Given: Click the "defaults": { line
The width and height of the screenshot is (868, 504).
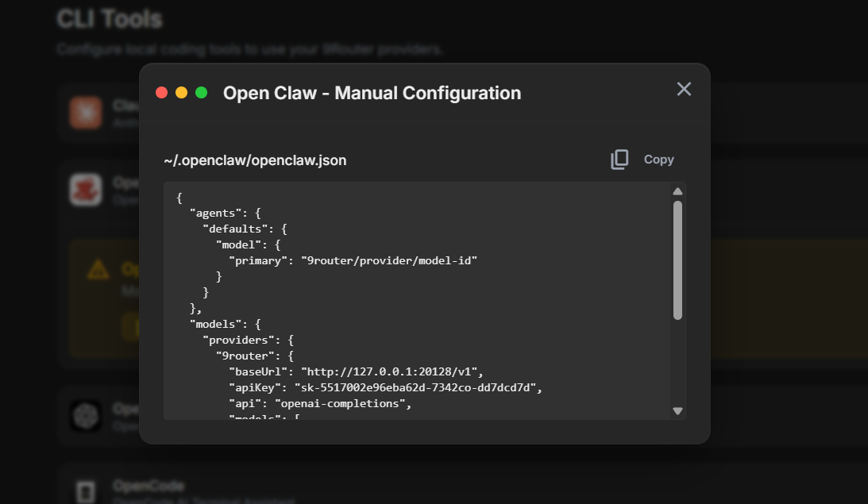Looking at the screenshot, I should 245,229.
